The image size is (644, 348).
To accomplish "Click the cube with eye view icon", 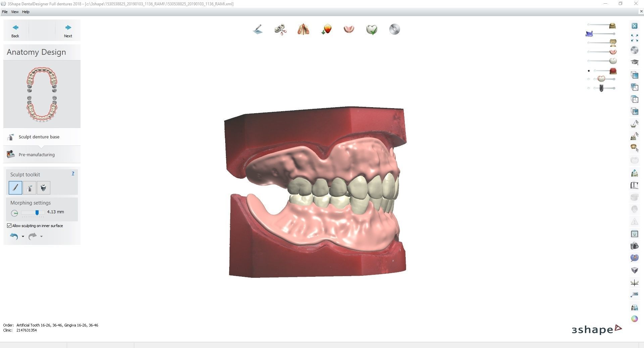I will (x=635, y=111).
